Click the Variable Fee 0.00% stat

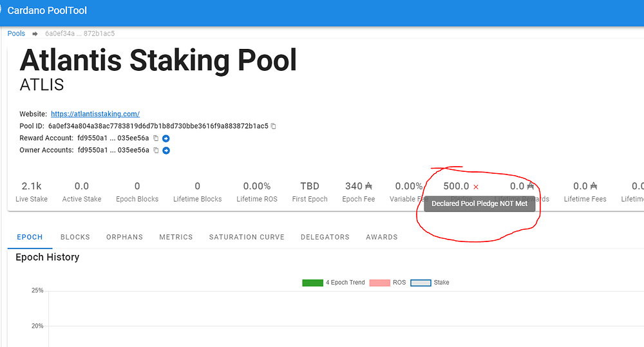[409, 192]
